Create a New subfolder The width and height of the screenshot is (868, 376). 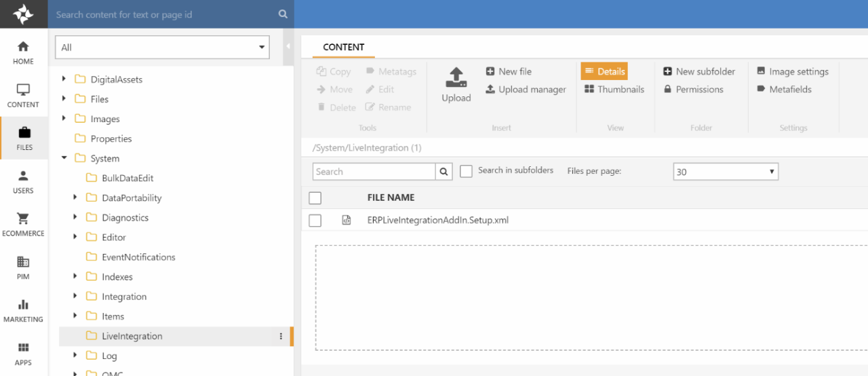(698, 71)
